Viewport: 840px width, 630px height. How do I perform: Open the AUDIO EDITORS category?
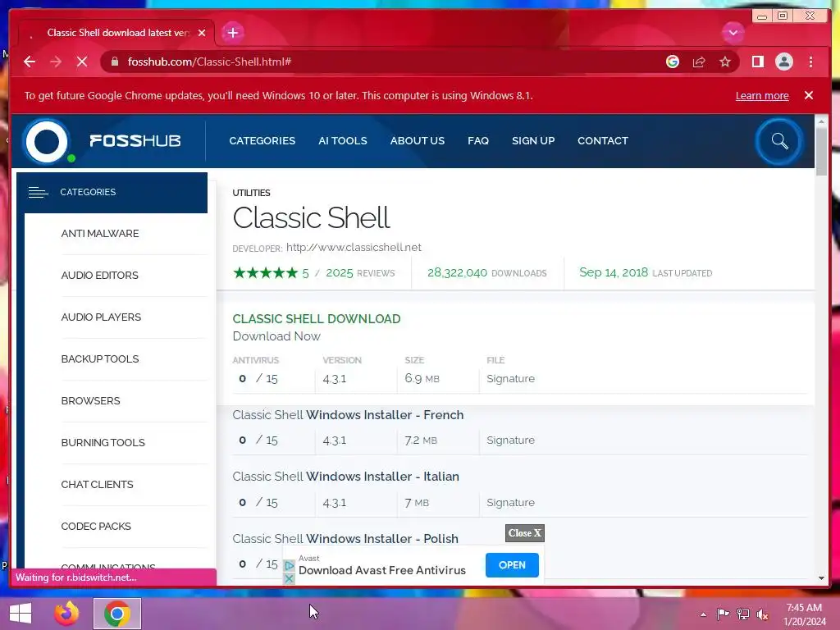click(99, 275)
